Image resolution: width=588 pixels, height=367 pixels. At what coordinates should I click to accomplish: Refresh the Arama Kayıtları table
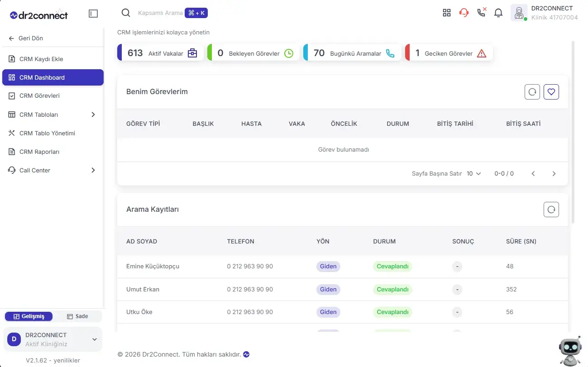coord(551,210)
